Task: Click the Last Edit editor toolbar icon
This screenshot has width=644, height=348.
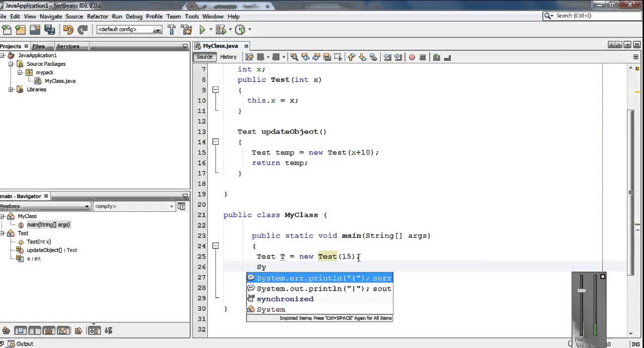Action: click(250, 57)
